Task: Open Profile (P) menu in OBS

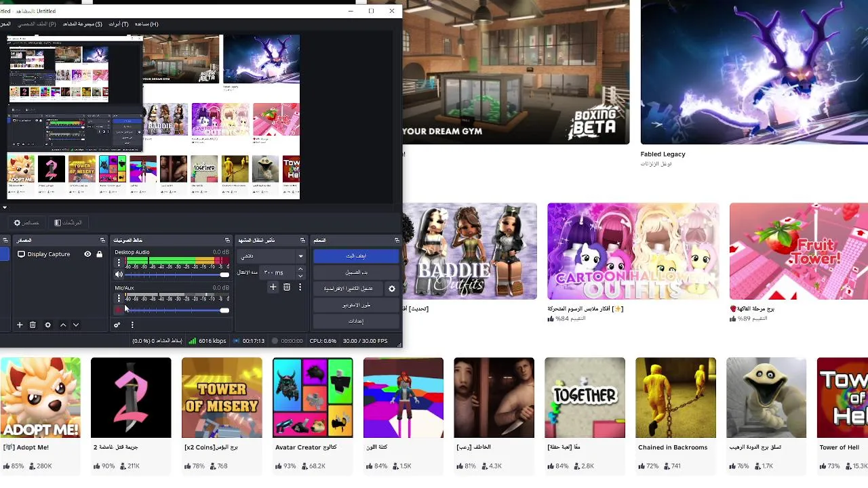Action: tap(37, 24)
